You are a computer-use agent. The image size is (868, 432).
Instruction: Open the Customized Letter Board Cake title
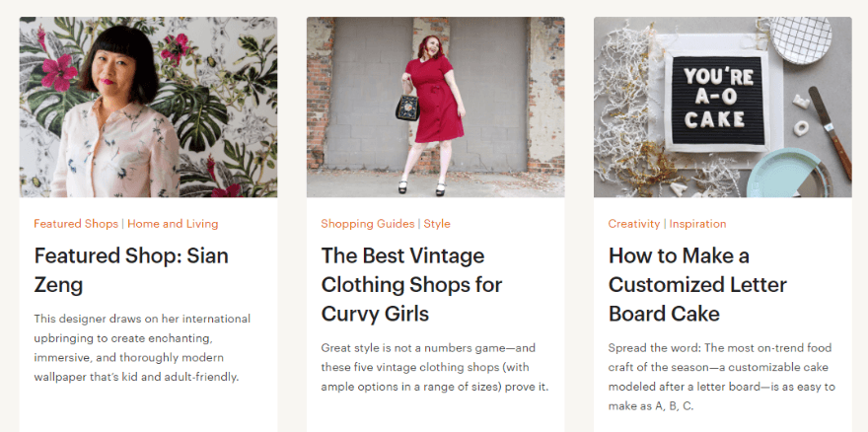[697, 284]
